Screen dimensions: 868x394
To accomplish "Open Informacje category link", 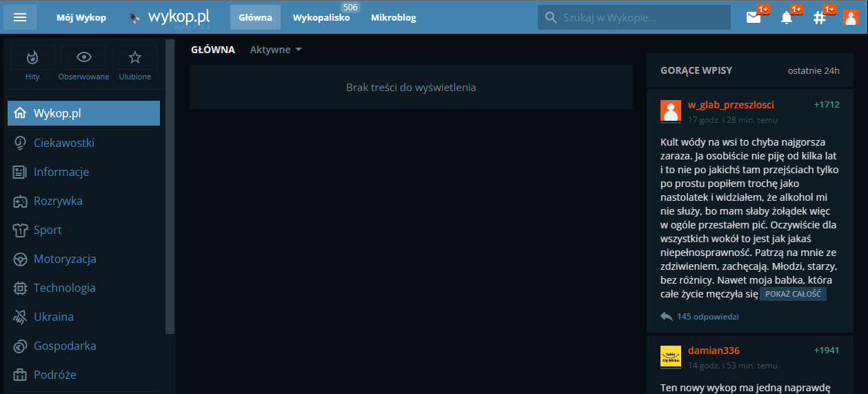I will [61, 172].
